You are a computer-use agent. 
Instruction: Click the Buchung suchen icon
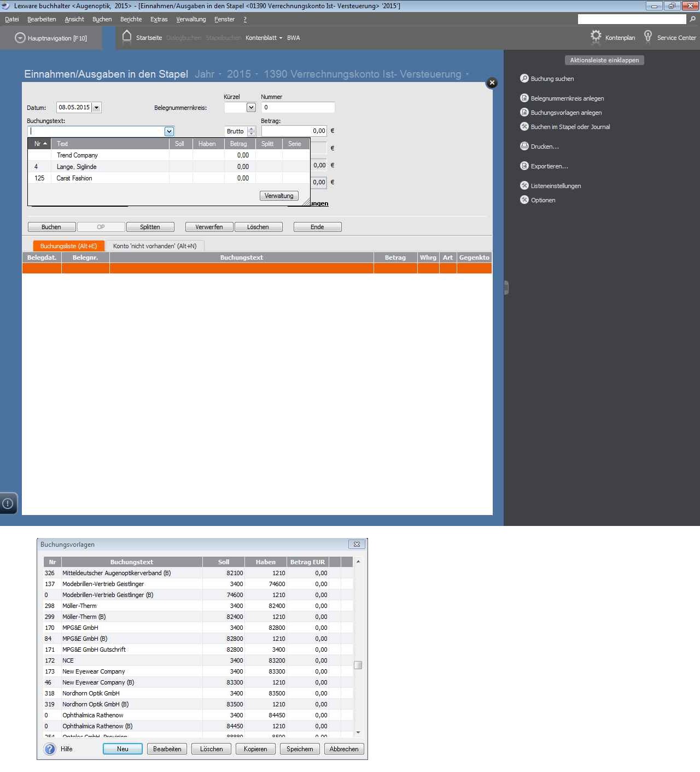point(524,78)
